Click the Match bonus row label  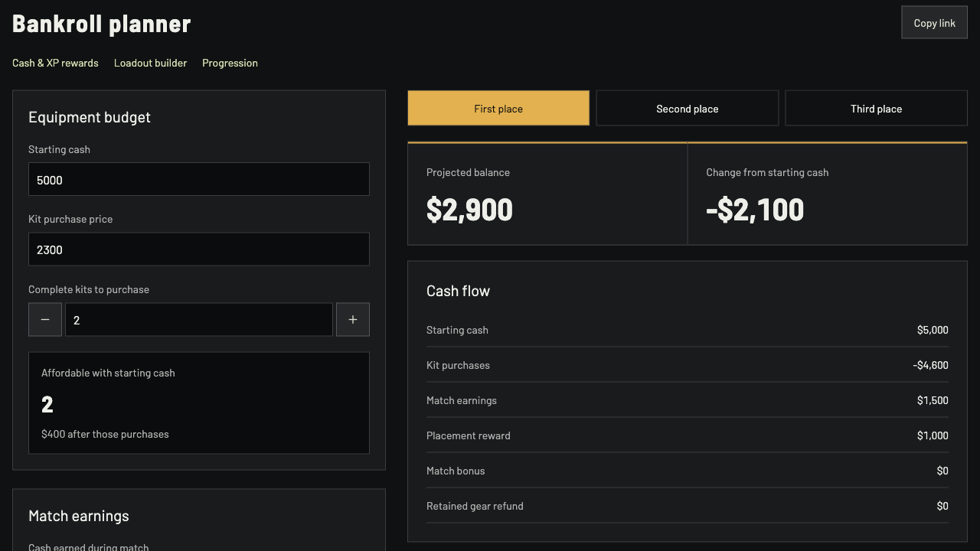pyautogui.click(x=456, y=471)
